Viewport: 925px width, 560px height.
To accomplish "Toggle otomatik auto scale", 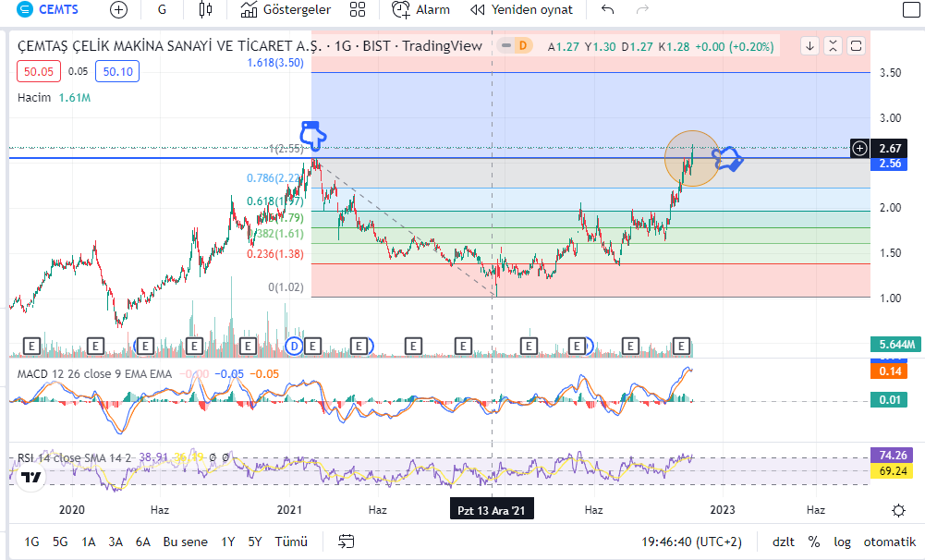I will tap(890, 542).
